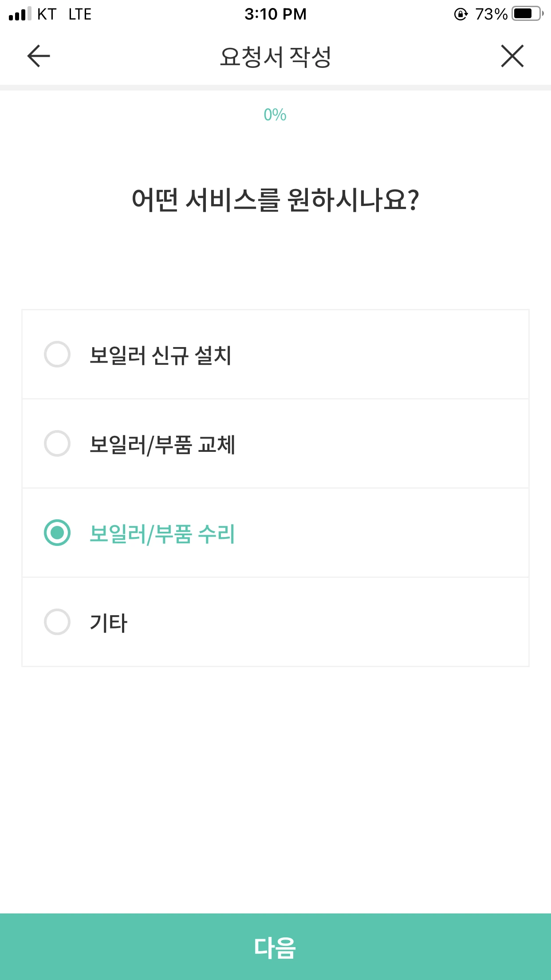The width and height of the screenshot is (551, 980).
Task: Tap the 요청서 작성 page title
Action: pyautogui.click(x=275, y=57)
